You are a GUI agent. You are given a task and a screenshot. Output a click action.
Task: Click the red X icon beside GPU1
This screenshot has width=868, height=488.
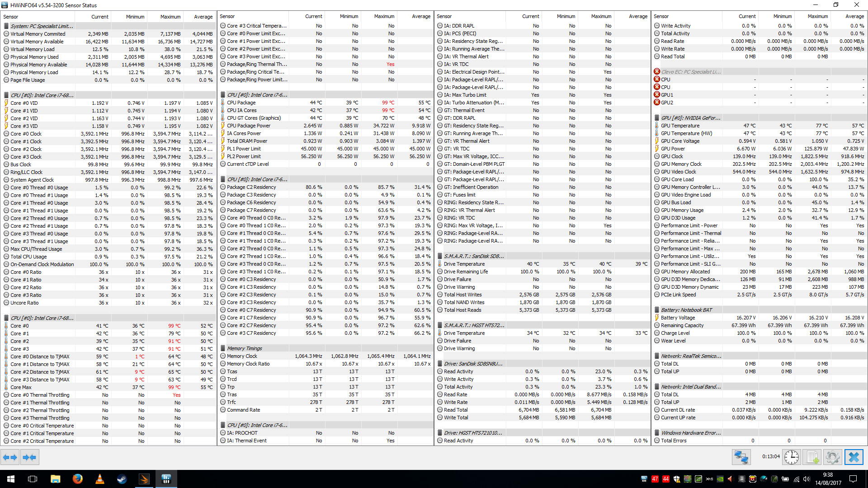(657, 95)
